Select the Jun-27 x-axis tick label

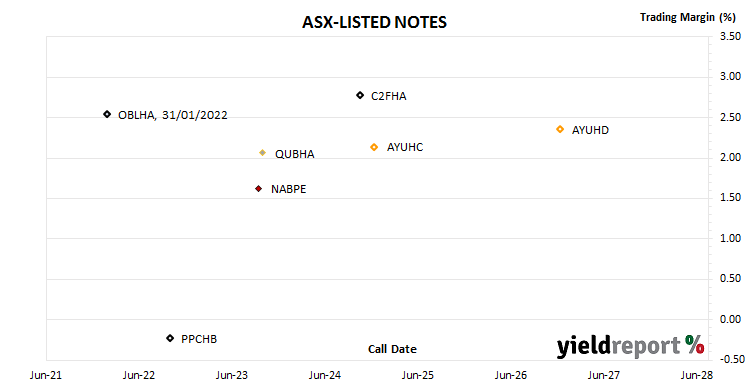[604, 375]
